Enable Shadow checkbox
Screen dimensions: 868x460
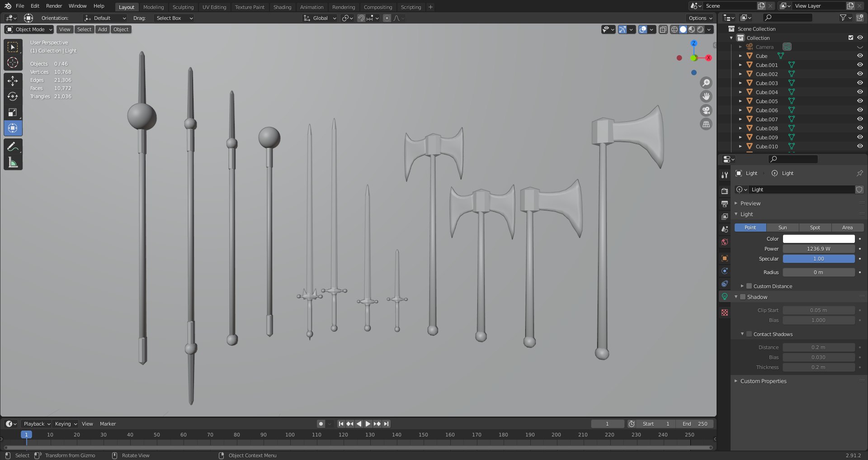click(743, 297)
